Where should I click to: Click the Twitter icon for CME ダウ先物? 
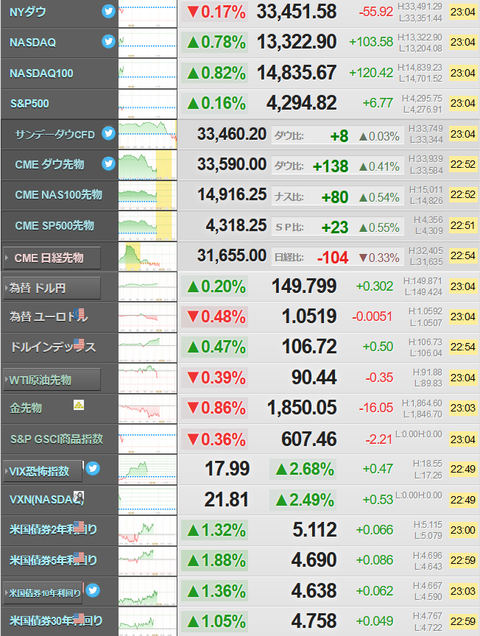click(108, 163)
